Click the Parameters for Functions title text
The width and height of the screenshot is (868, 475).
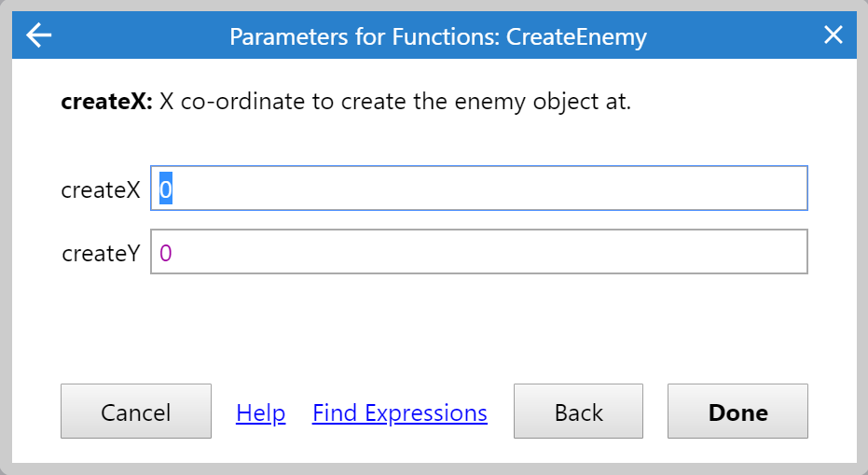pyautogui.click(x=364, y=36)
